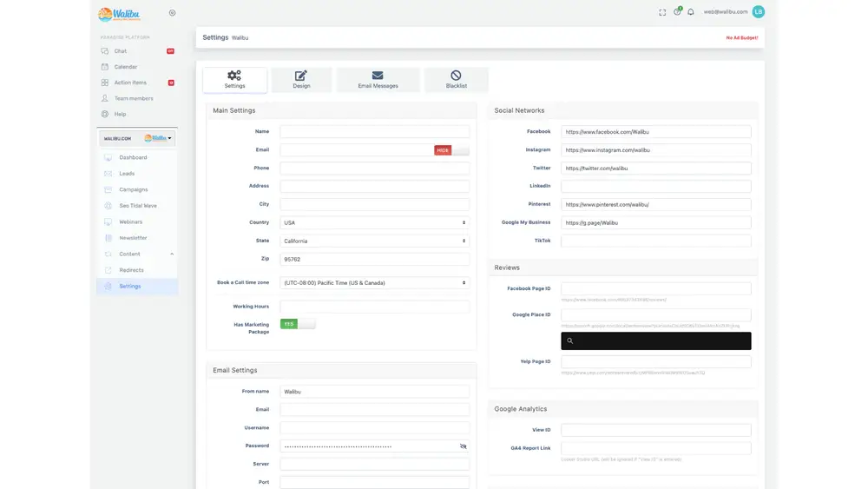Click the Twitter URL field
Image resolution: width=868 pixels, height=489 pixels.
pyautogui.click(x=656, y=169)
